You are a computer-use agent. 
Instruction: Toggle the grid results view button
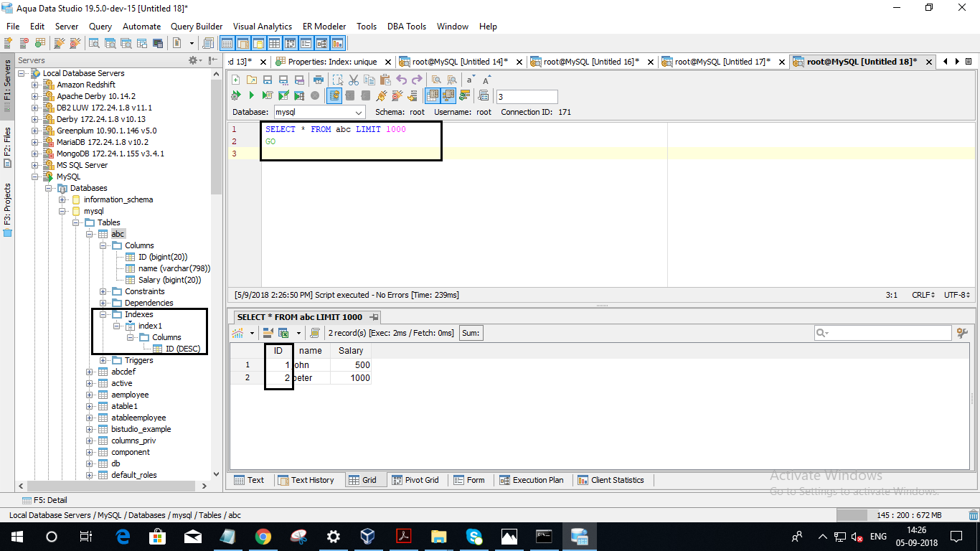coord(433,95)
